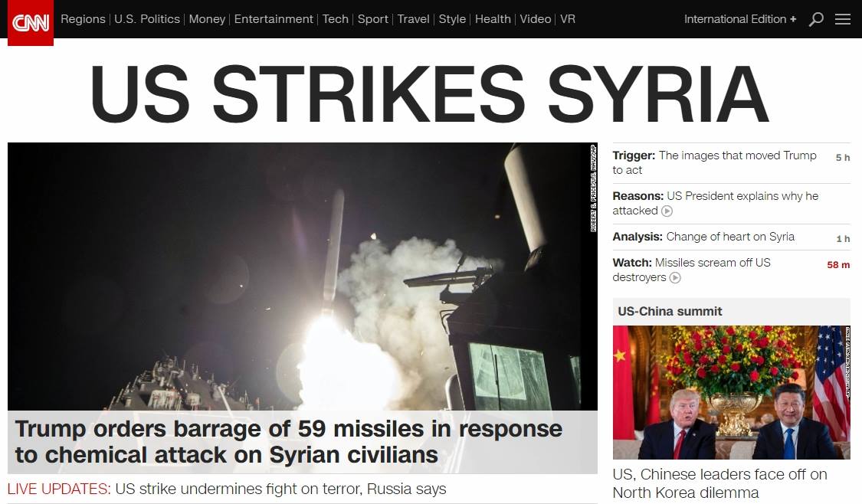Play video icon beside Reasons story

pyautogui.click(x=667, y=211)
